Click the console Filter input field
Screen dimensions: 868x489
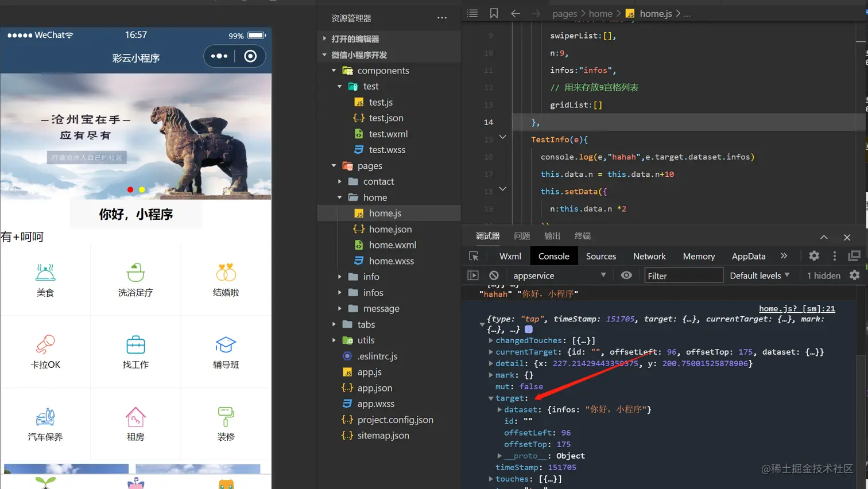[683, 276]
